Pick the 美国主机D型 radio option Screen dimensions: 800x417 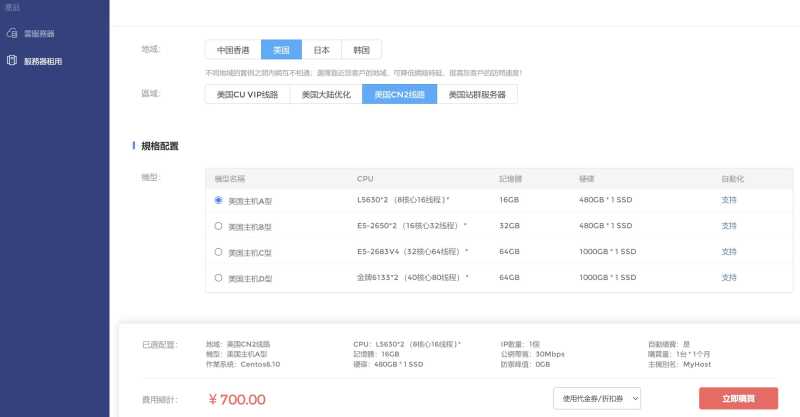[x=219, y=278]
